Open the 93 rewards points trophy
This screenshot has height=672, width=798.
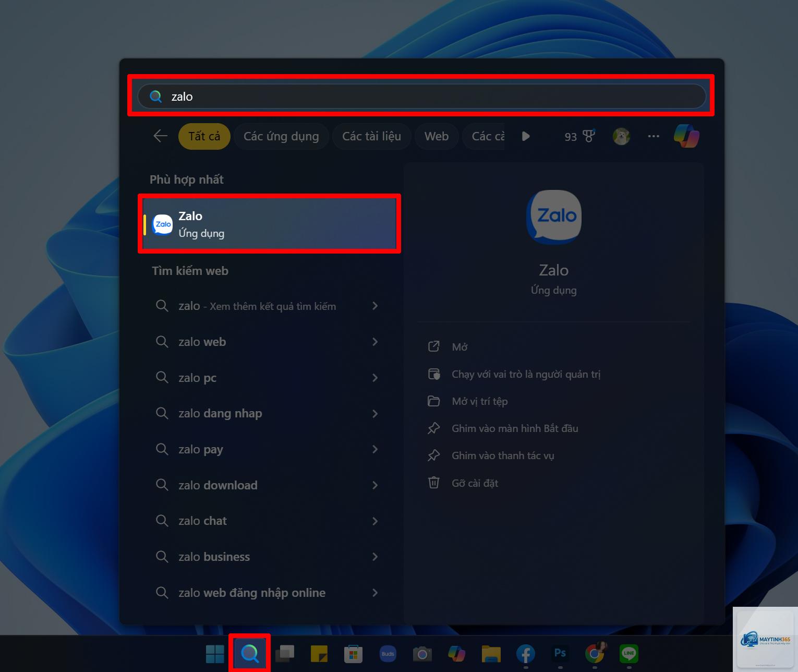579,136
